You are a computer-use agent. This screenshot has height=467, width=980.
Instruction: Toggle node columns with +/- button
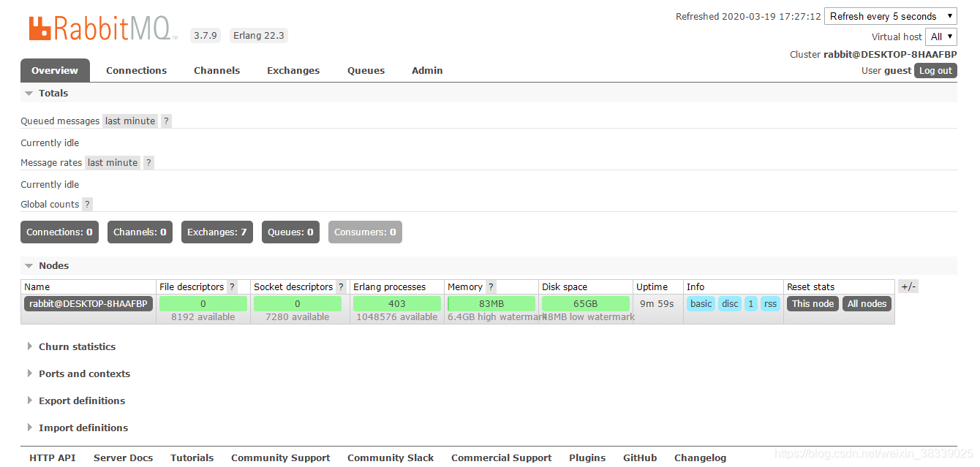[x=908, y=286]
